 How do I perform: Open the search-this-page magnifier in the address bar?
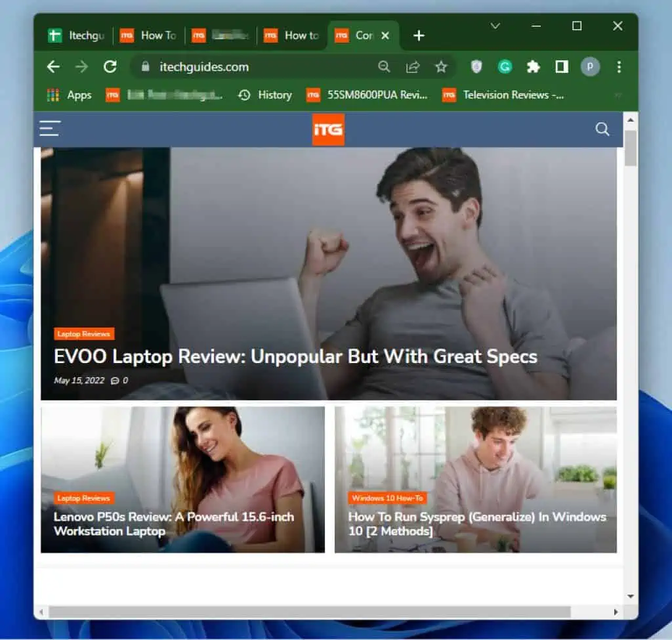(384, 66)
